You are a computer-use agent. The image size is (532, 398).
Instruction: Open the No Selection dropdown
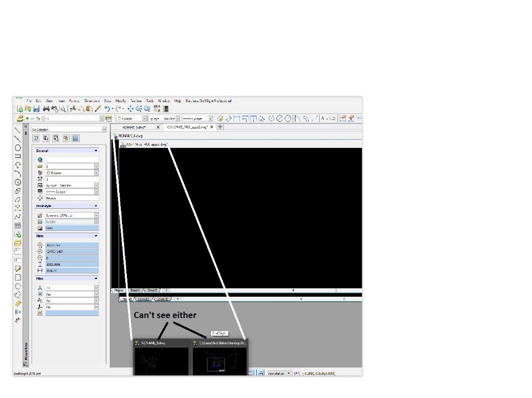69,130
